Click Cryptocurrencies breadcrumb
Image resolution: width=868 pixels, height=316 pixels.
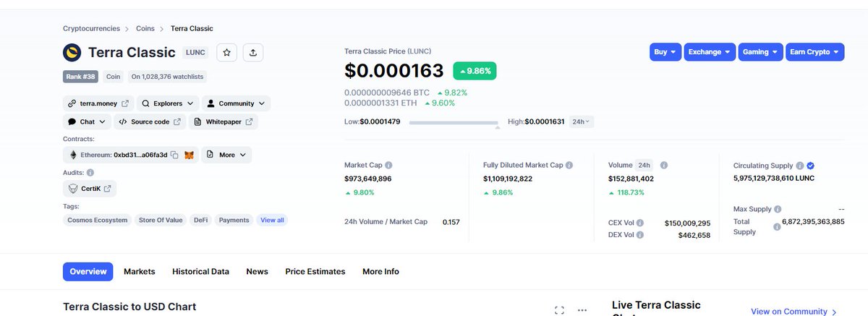91,28
